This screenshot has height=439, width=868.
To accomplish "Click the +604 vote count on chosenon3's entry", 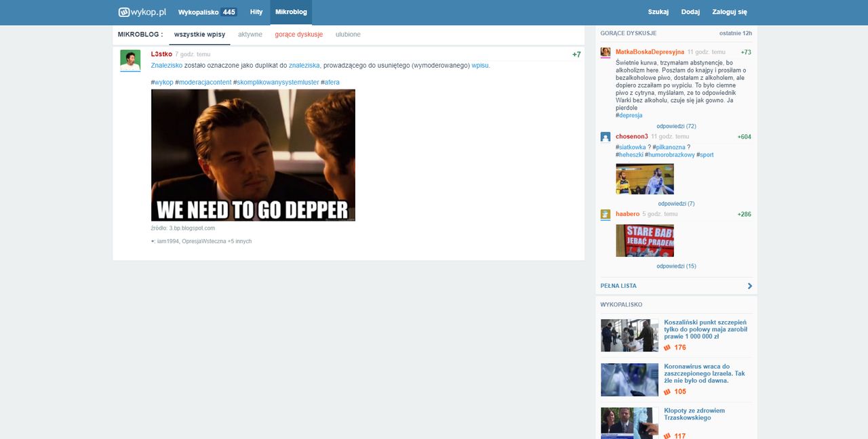I will click(x=744, y=137).
